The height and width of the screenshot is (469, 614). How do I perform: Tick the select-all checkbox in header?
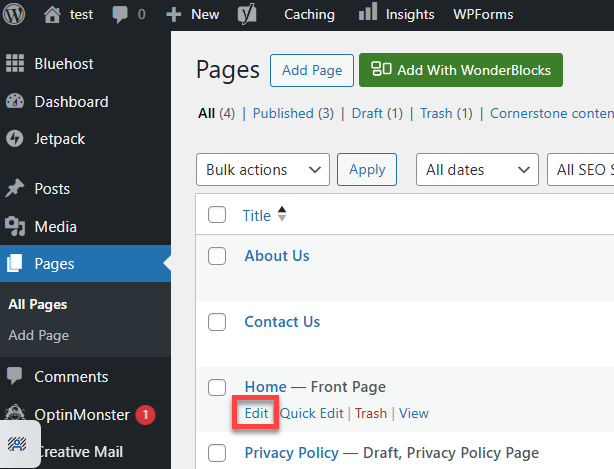tap(217, 215)
